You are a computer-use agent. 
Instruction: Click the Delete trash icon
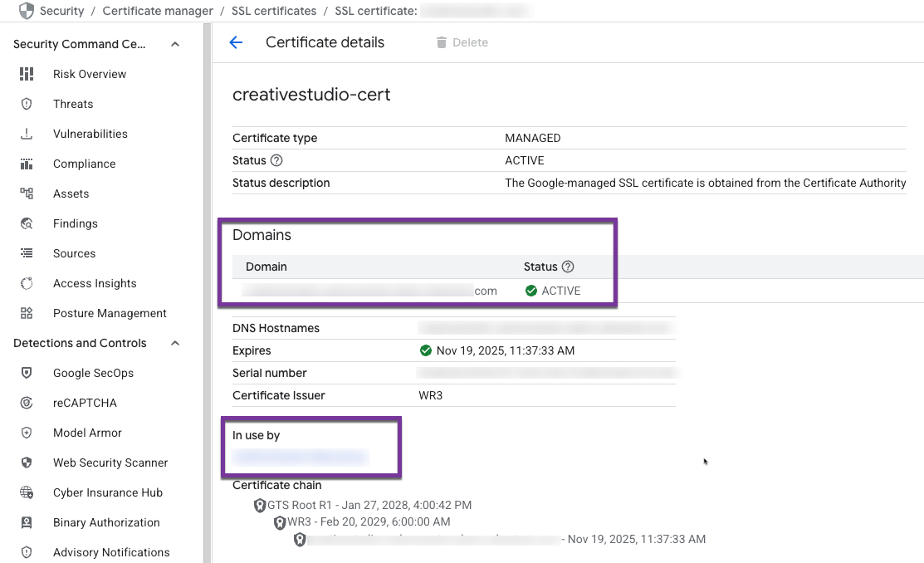(442, 42)
